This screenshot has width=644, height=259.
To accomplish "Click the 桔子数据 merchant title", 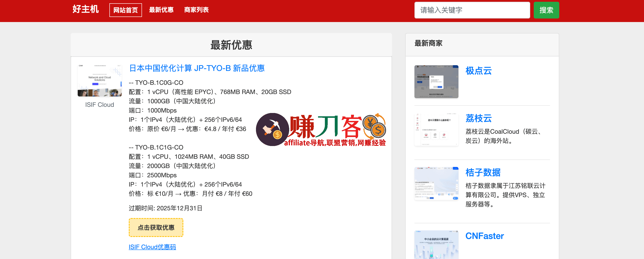I will tap(482, 172).
